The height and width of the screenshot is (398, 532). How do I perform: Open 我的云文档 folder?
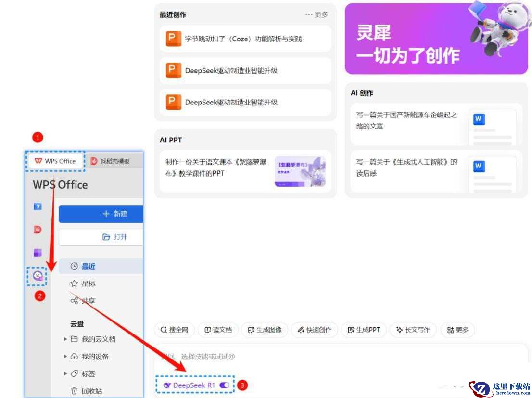pyautogui.click(x=98, y=339)
